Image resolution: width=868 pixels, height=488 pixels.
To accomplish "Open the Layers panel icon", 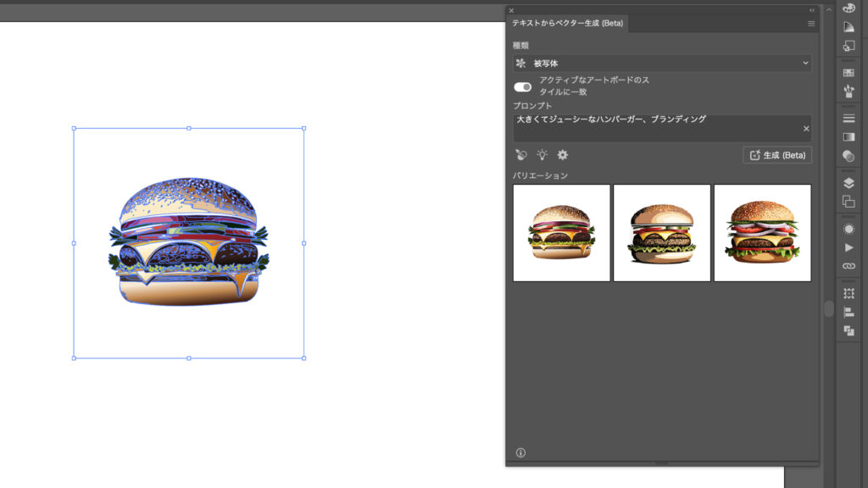I will [x=849, y=182].
